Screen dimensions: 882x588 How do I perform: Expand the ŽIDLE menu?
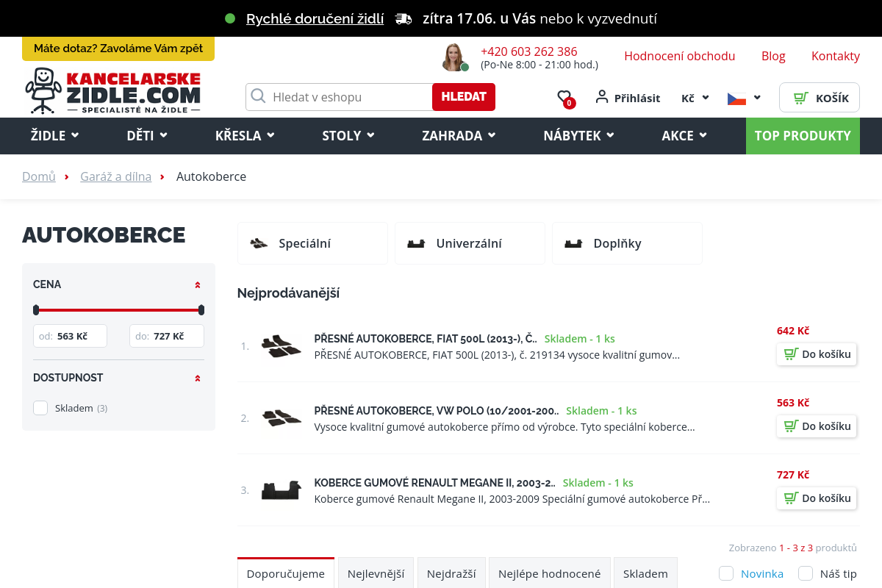pyautogui.click(x=55, y=136)
